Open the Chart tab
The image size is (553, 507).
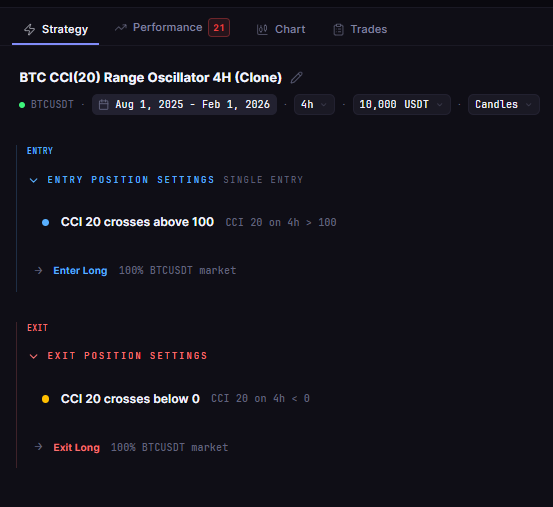click(x=281, y=29)
